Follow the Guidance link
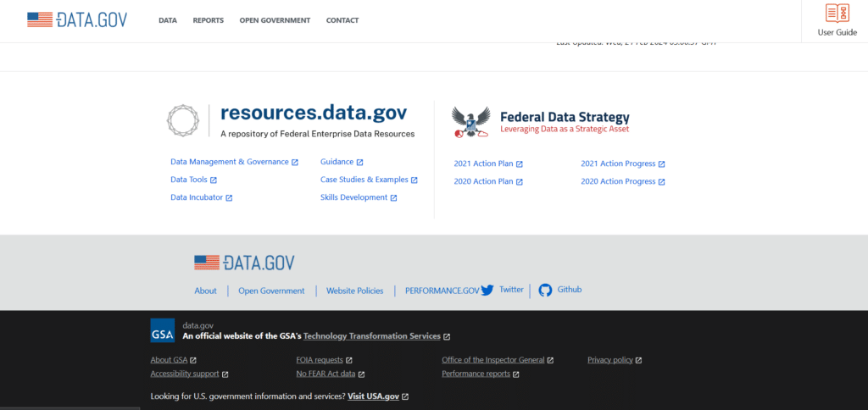Viewport: 868px width, 410px height. [337, 162]
